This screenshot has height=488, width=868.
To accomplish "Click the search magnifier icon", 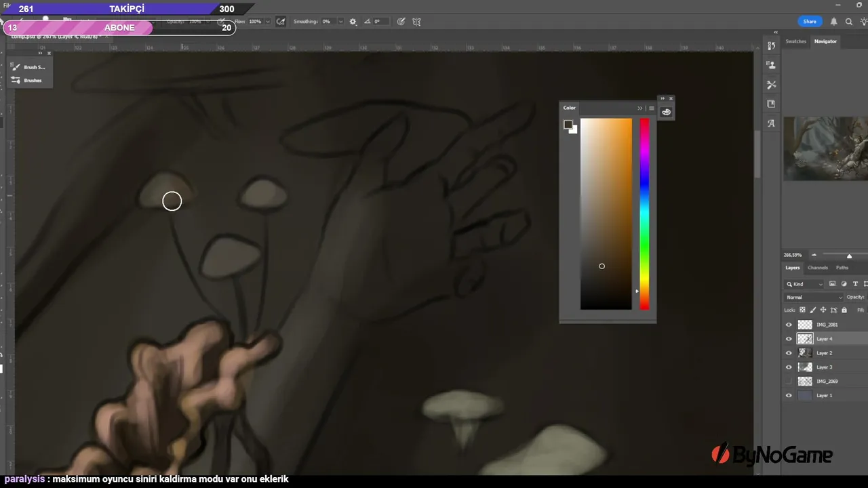I will [849, 22].
